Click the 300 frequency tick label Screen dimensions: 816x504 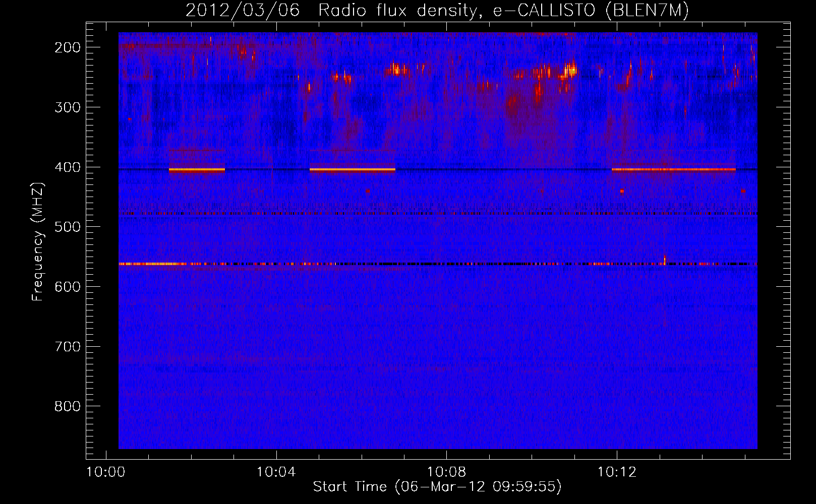pos(68,107)
